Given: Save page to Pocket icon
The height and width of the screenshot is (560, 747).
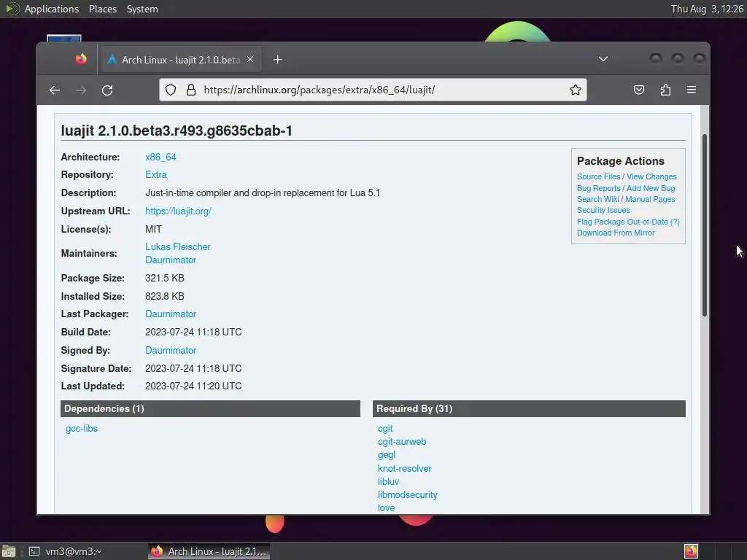Looking at the screenshot, I should pyautogui.click(x=639, y=90).
